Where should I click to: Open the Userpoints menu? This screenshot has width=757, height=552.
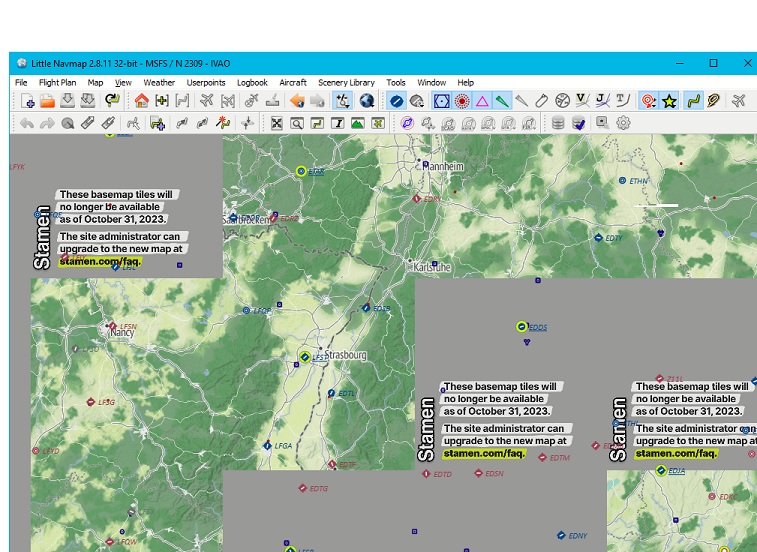(x=206, y=83)
